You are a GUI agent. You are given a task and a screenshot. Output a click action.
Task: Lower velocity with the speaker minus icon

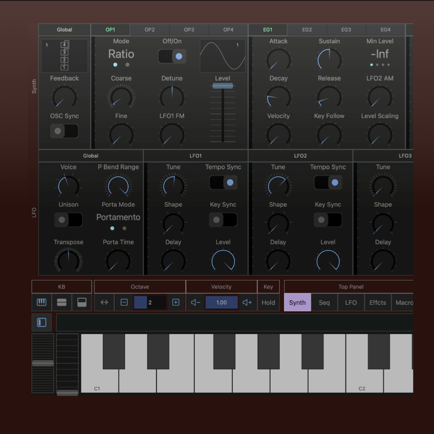point(196,302)
